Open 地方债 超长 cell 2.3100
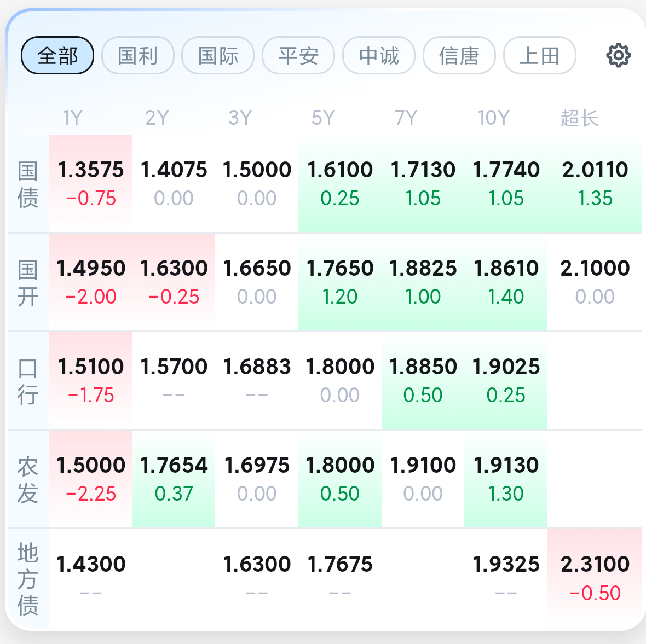The height and width of the screenshot is (644, 646). pyautogui.click(x=595, y=578)
